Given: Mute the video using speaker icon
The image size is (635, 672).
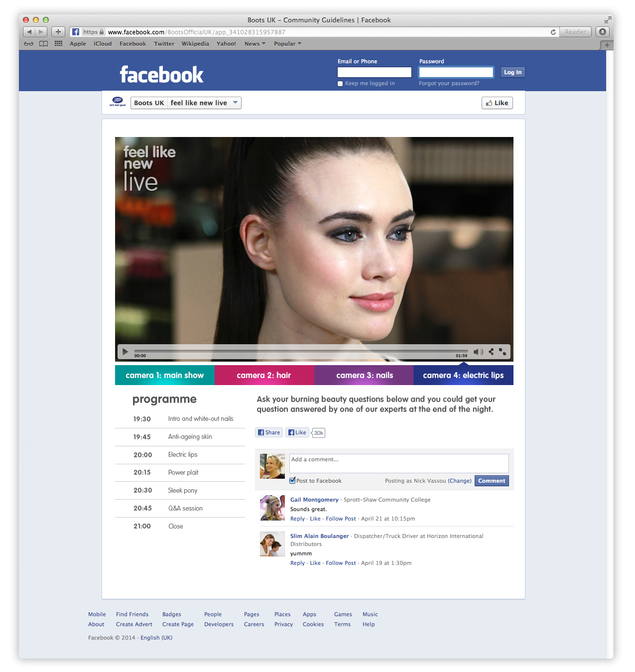Looking at the screenshot, I should 478,352.
